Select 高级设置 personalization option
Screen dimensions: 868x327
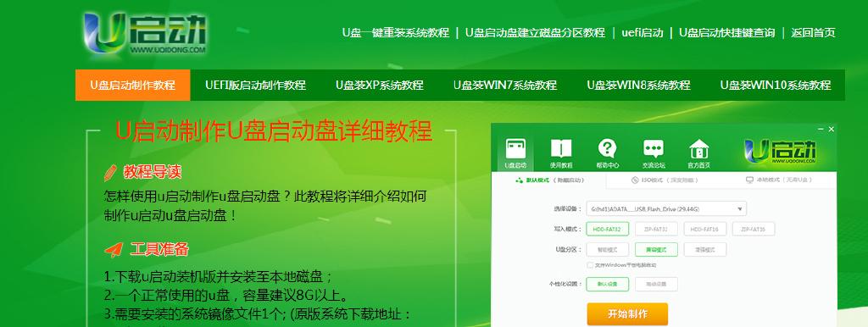(656, 285)
